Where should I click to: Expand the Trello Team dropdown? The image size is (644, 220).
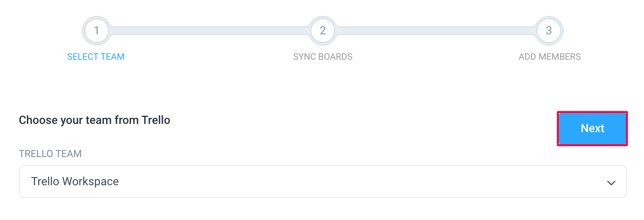pos(323,182)
